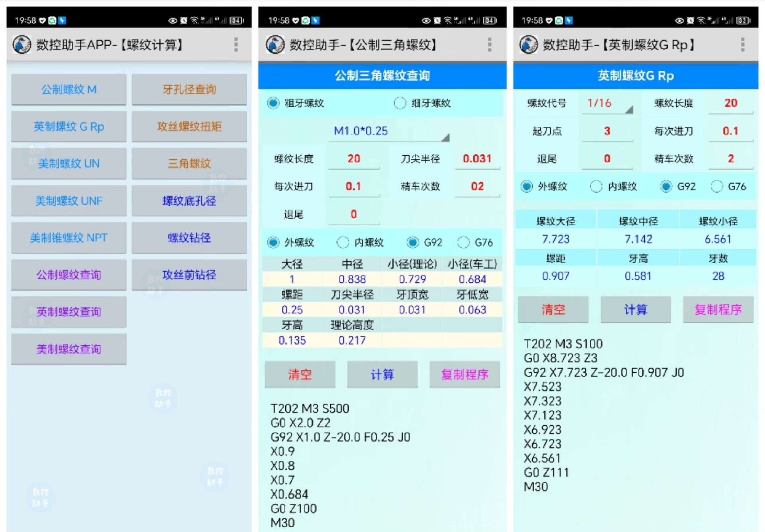Edit the 刀尖半径 0.031 input field
This screenshot has height=532, width=765.
[477, 159]
